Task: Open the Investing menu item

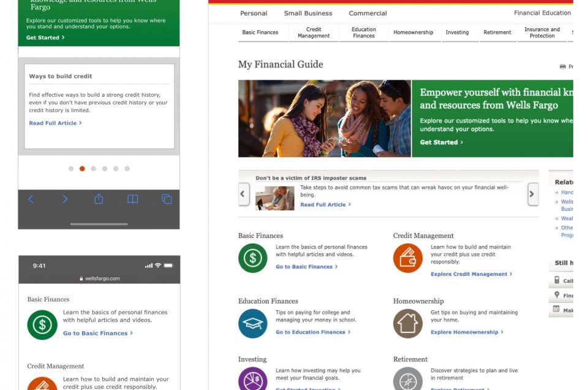Action: click(457, 32)
